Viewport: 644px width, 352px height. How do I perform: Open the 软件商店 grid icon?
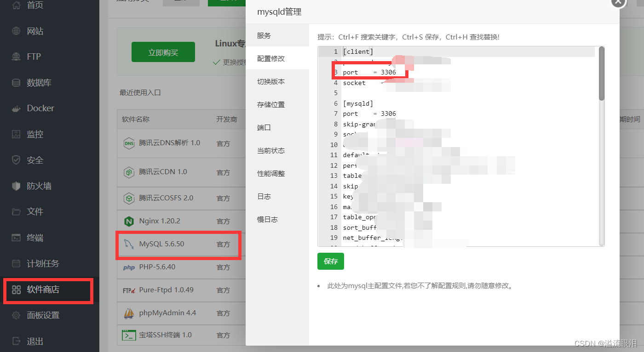tap(16, 290)
